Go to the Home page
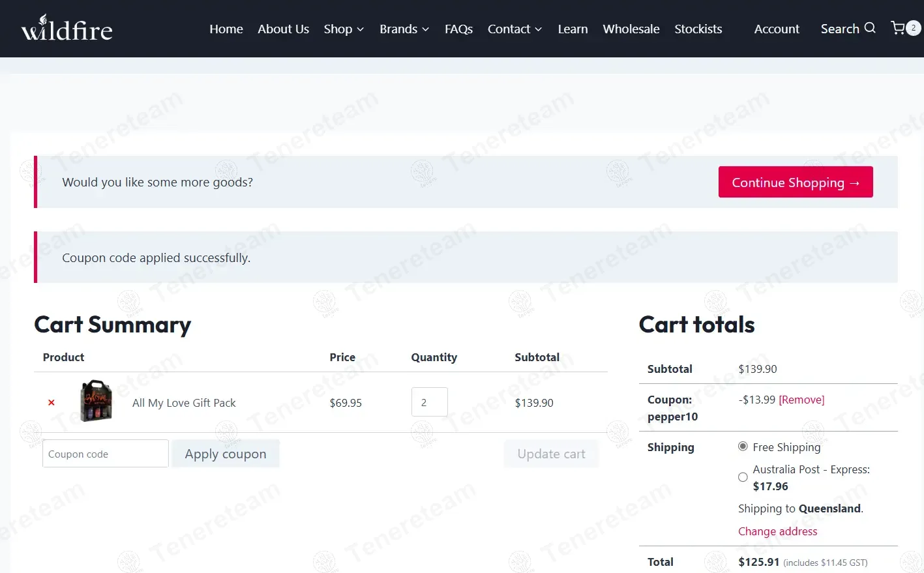The height and width of the screenshot is (573, 924). (226, 29)
